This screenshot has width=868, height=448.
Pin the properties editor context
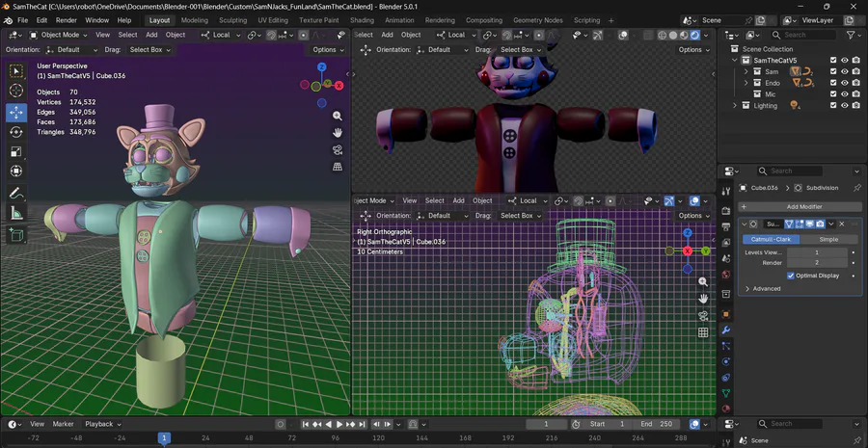857,188
